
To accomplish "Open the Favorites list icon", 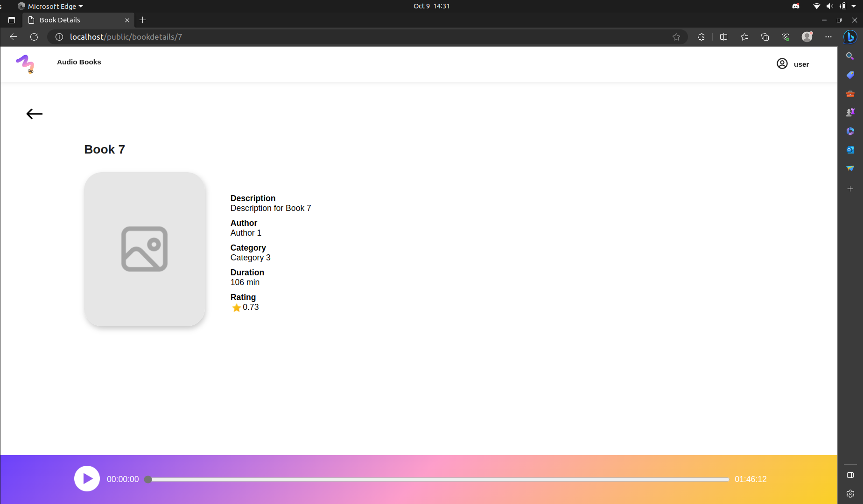I will click(x=744, y=37).
